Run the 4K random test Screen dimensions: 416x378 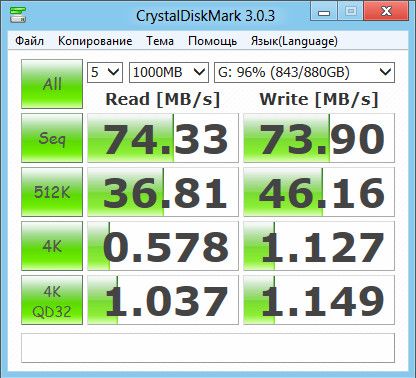(52, 246)
